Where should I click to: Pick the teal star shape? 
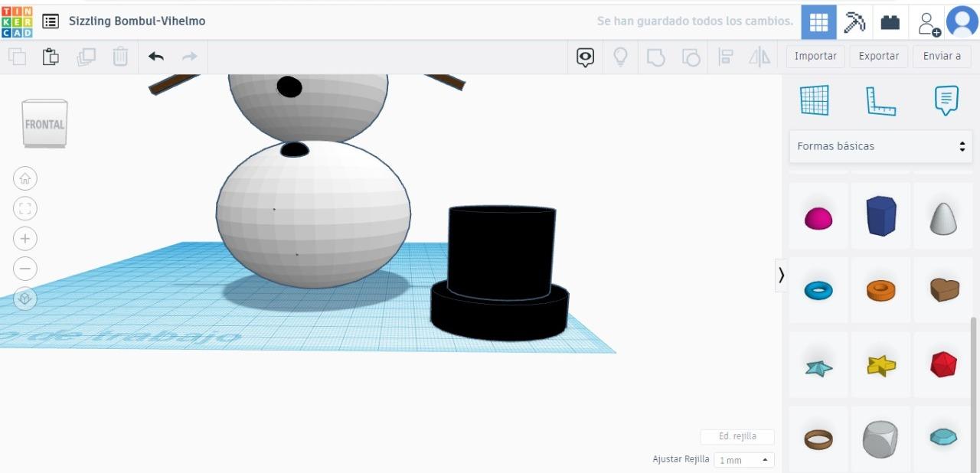click(818, 367)
